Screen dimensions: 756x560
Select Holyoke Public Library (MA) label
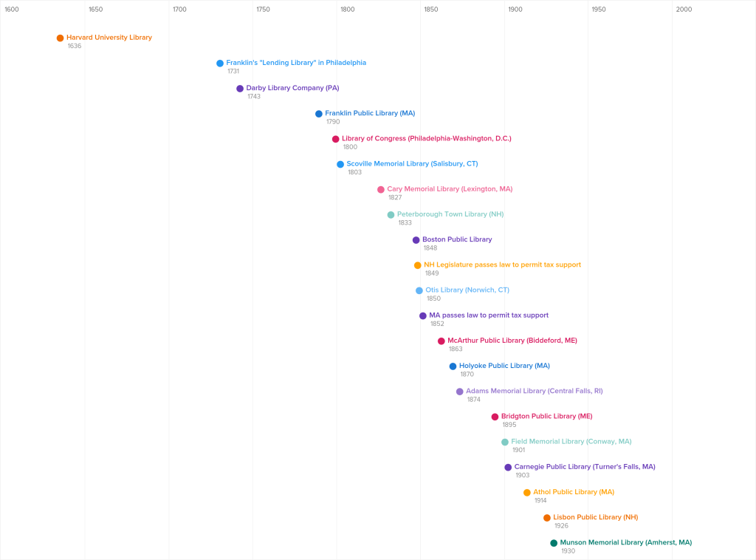coord(504,366)
